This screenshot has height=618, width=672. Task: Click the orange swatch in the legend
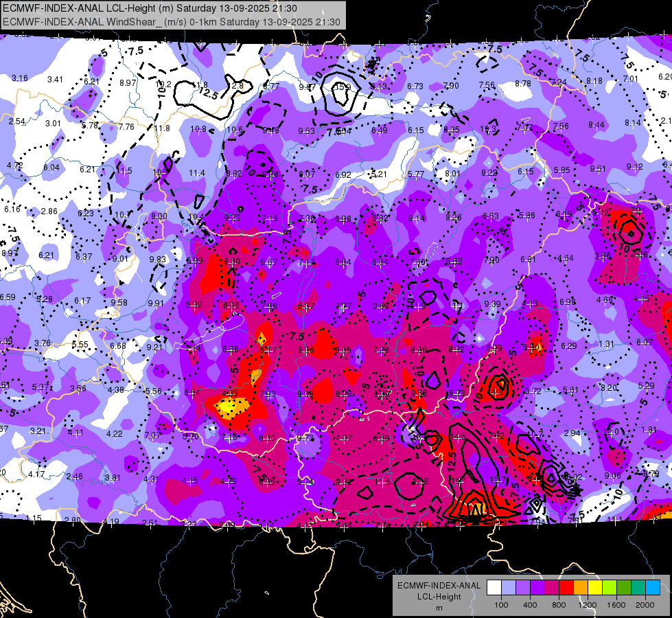pos(581,588)
